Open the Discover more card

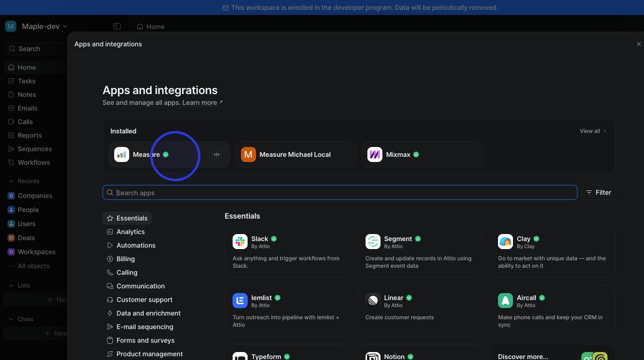552,353
